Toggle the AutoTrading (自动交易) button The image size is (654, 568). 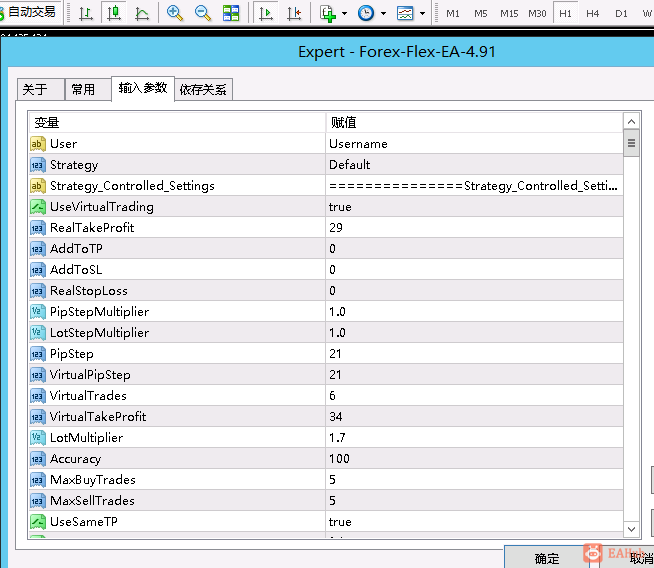30,12
